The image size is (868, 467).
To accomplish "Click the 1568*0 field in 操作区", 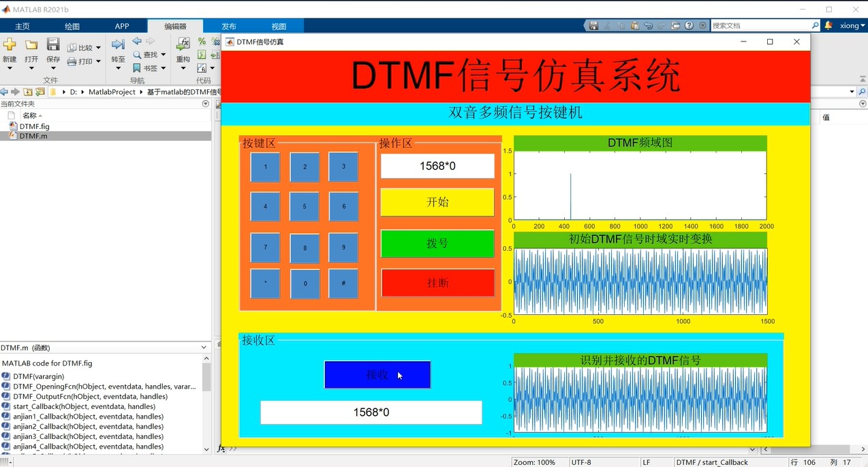I will 437,166.
